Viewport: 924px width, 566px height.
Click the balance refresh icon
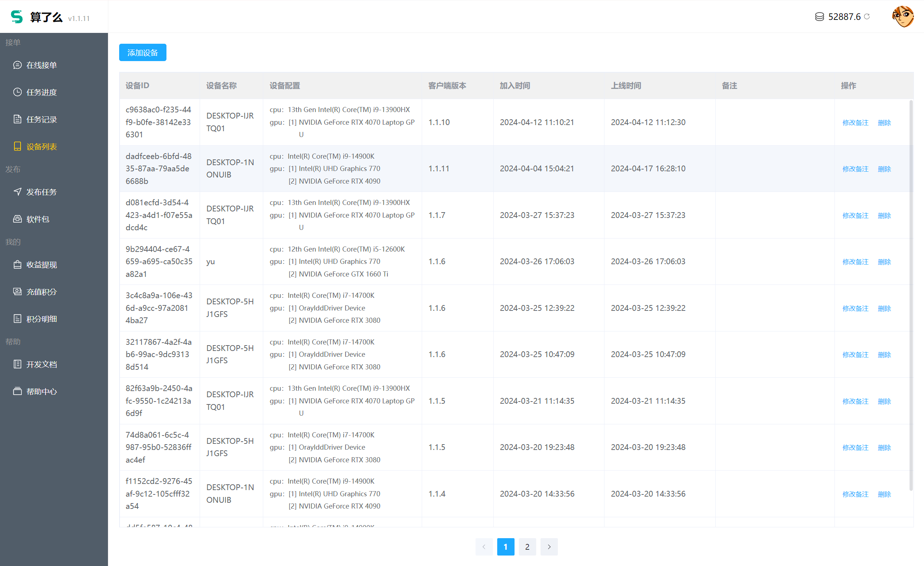click(867, 17)
